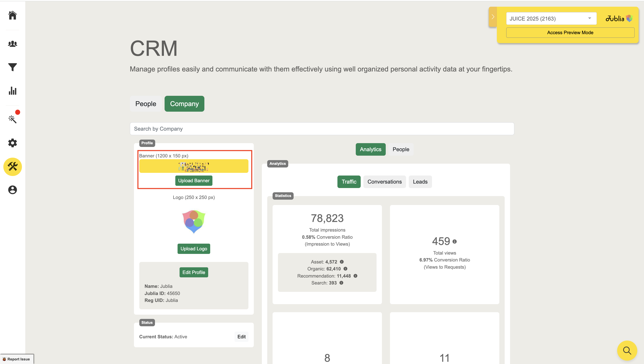
Task: Open the Home icon in sidebar
Action: [13, 15]
